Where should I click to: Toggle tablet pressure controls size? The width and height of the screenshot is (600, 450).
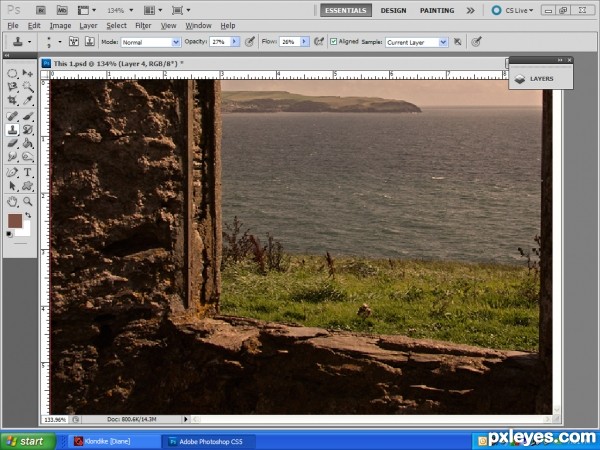476,42
